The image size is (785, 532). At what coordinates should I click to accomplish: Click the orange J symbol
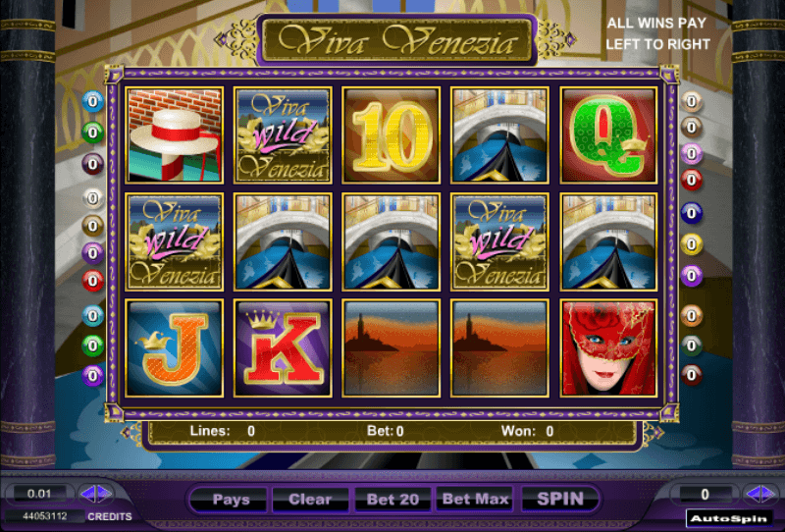(x=174, y=348)
